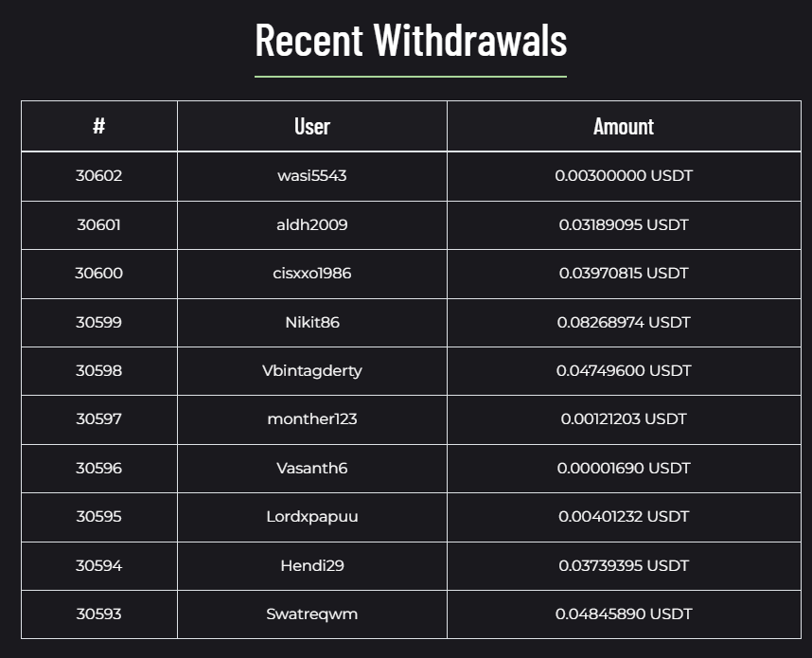812x658 pixels.
Task: Click the Amount column header
Action: coord(624,126)
